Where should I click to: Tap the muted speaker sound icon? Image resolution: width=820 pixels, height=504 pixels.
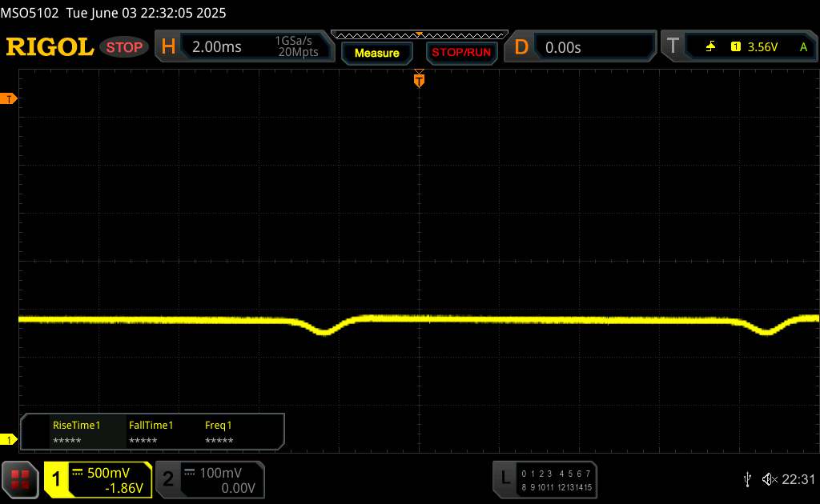[x=770, y=479]
